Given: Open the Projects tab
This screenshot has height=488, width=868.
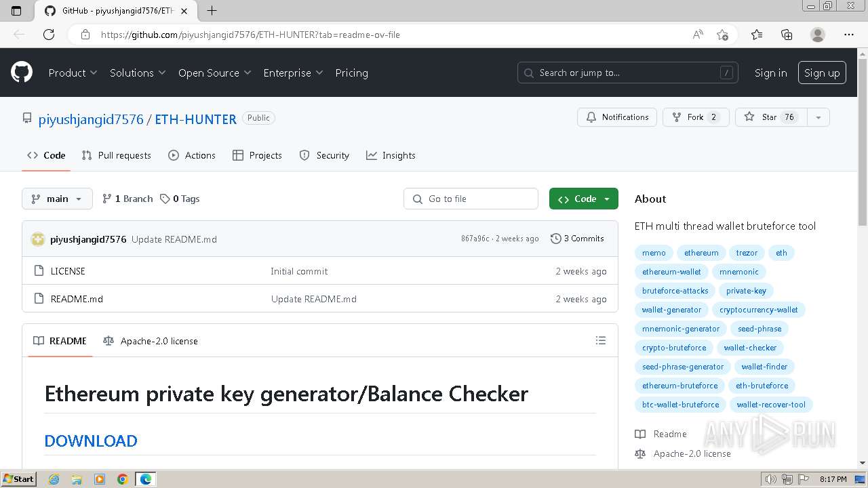Looking at the screenshot, I should click(x=257, y=155).
